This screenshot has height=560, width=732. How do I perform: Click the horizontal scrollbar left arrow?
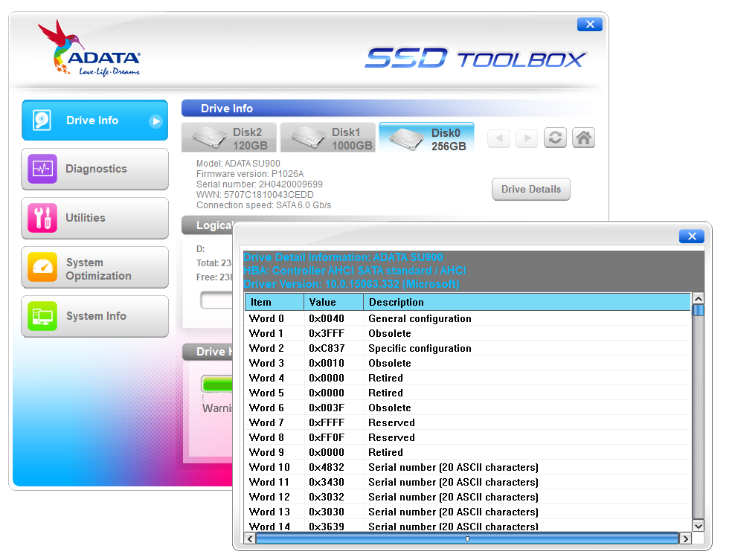click(x=250, y=539)
